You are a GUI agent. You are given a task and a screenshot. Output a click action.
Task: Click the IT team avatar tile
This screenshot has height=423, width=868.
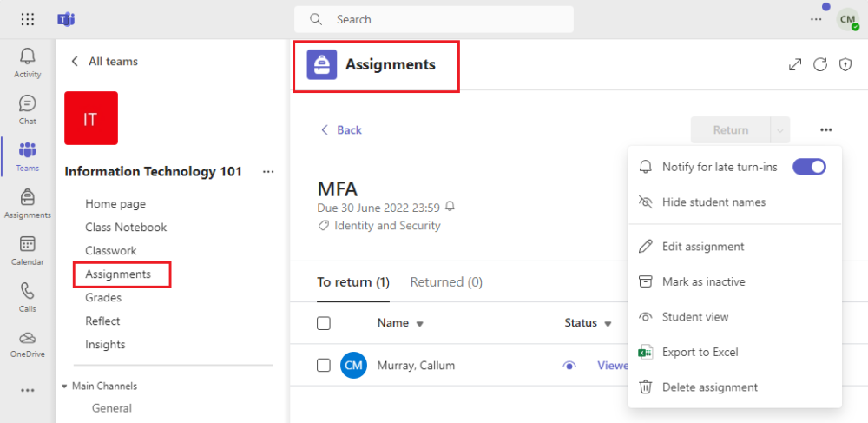coord(91,118)
